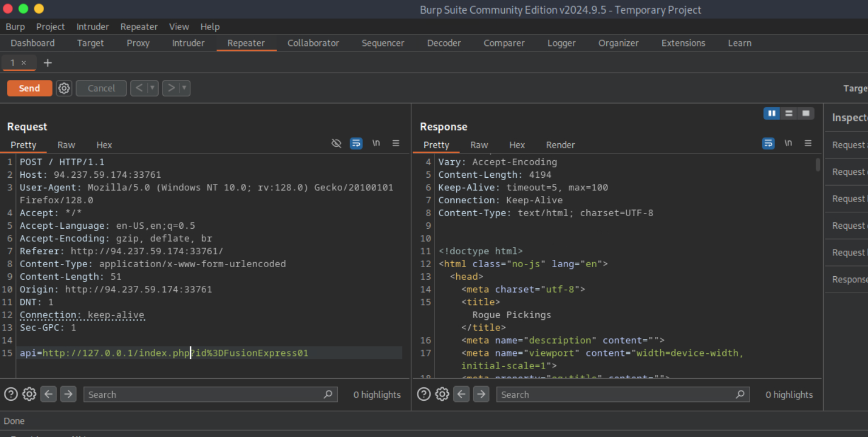Toggle show newlines \n in Request panel

coord(376,144)
